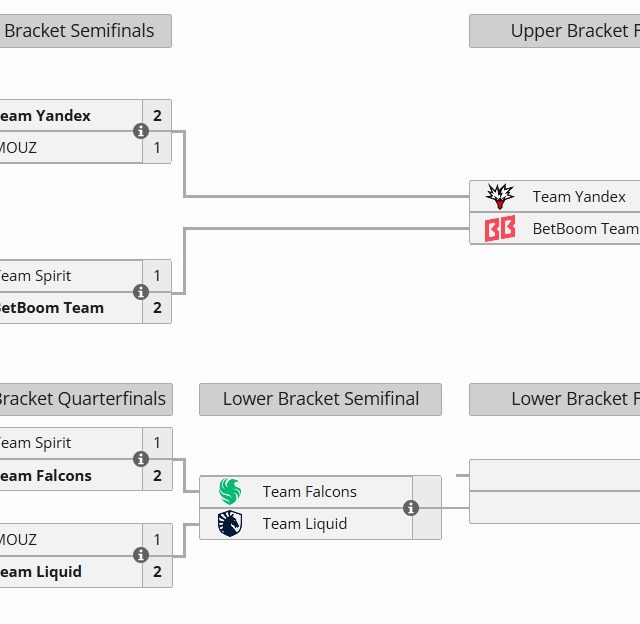The width and height of the screenshot is (640, 624).
Task: Select the Upper Bracket Final header
Action: [x=554, y=31]
